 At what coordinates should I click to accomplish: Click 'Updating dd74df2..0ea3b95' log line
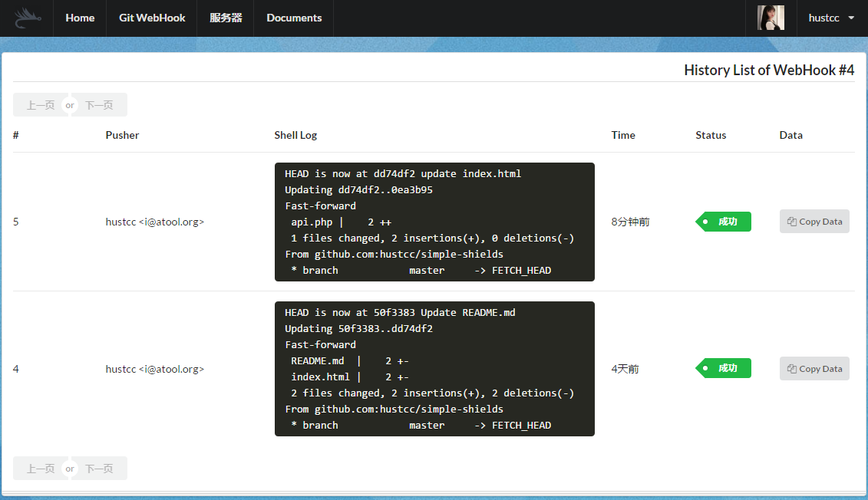(x=358, y=189)
